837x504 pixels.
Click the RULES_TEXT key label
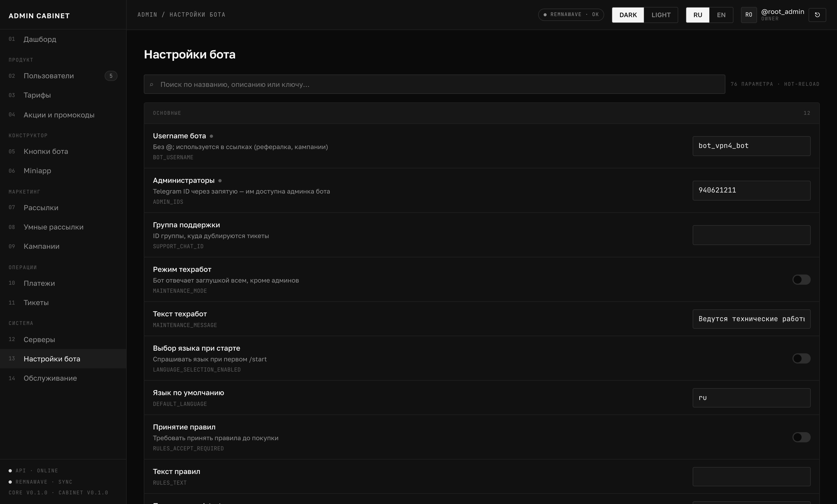click(170, 483)
